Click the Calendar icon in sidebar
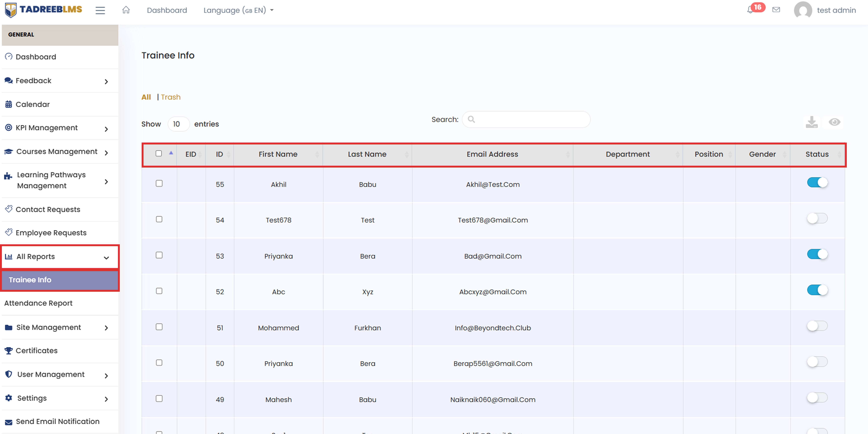 [x=9, y=104]
